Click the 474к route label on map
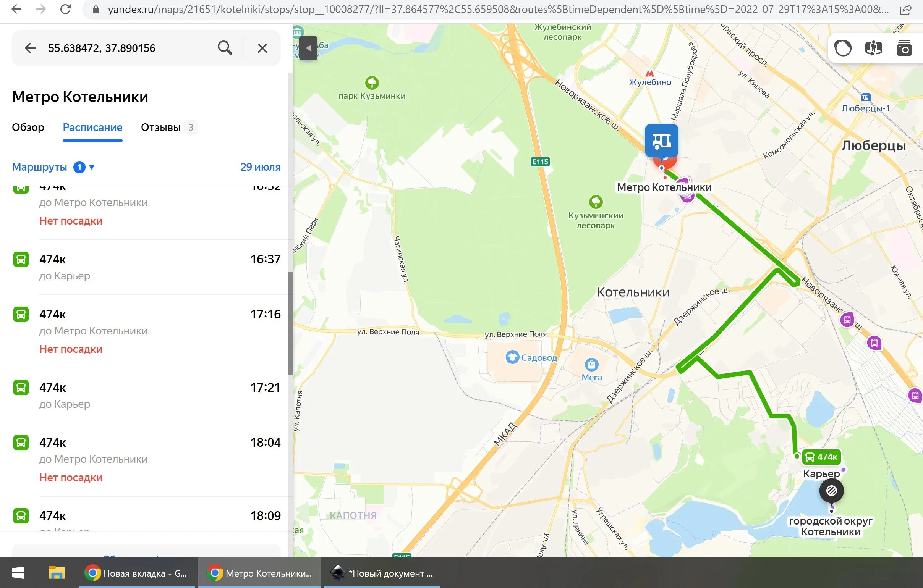 click(821, 457)
